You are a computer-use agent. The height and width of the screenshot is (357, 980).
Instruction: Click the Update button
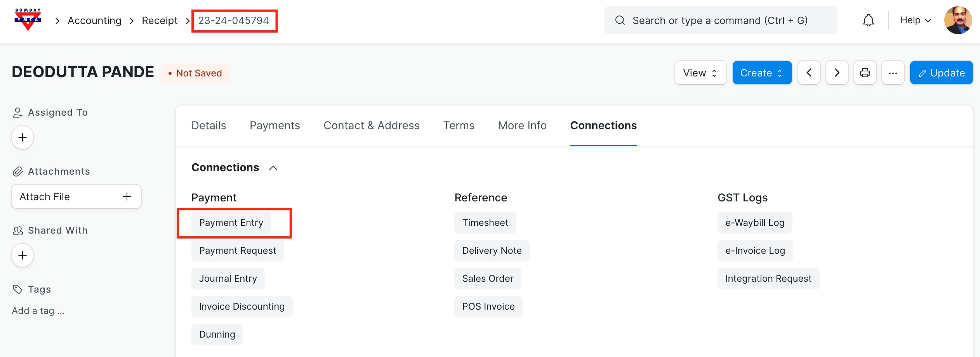(941, 73)
